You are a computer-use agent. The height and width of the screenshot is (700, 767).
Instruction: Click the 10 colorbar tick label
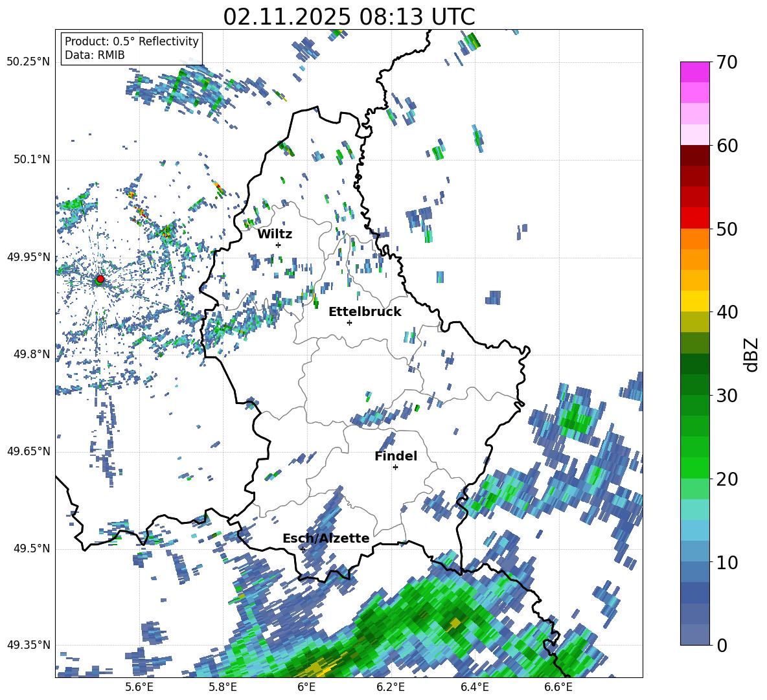726,562
